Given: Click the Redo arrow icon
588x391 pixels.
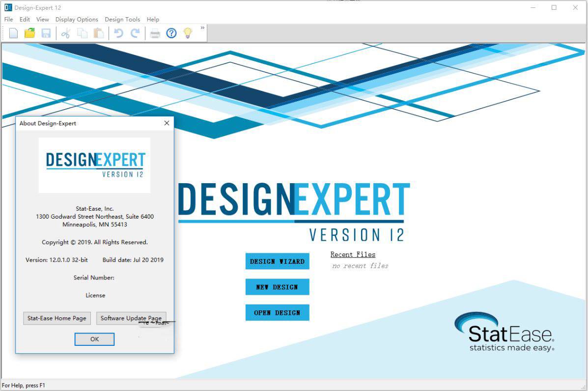Looking at the screenshot, I should tap(135, 33).
